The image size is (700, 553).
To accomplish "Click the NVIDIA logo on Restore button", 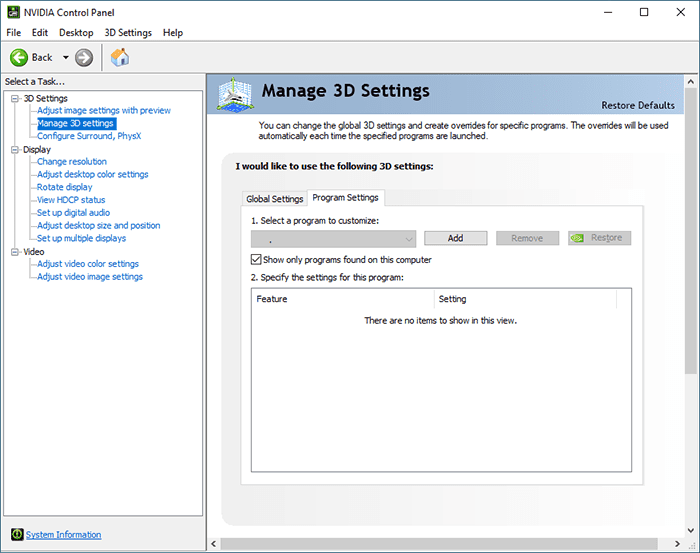I will (x=577, y=238).
